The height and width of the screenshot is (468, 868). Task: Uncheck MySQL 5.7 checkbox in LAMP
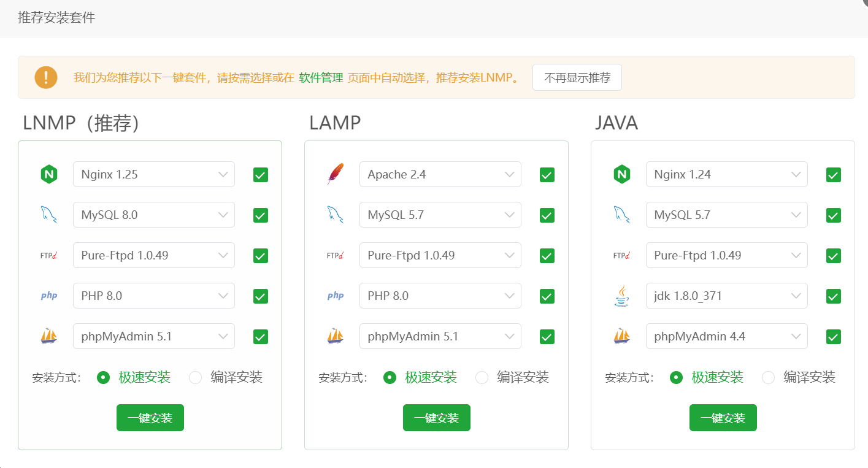547,215
